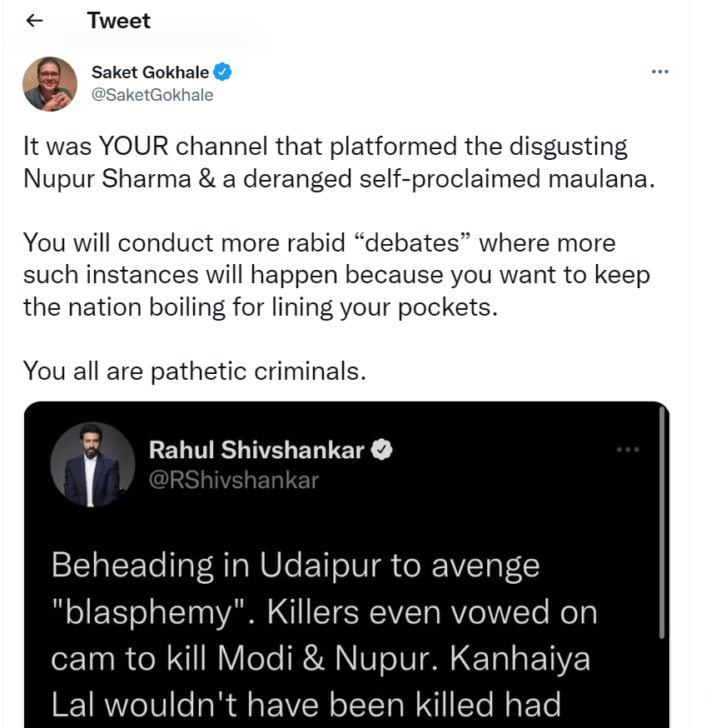The height and width of the screenshot is (728, 706).
Task: Open the @SaketGokhale handle link
Action: 152,95
